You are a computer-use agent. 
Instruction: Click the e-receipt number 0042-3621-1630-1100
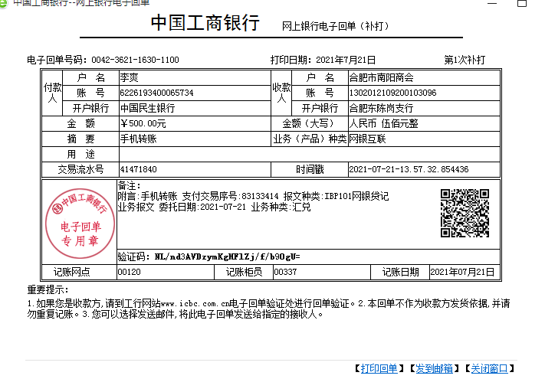tap(135, 60)
